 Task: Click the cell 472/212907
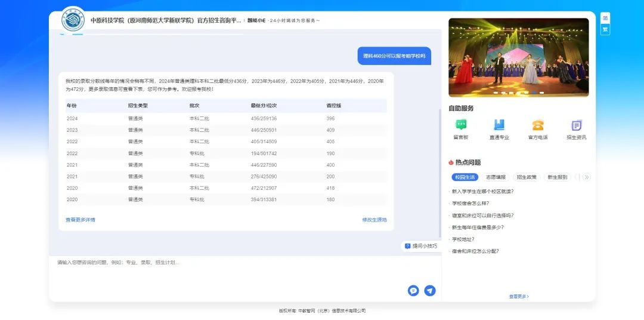264,188
